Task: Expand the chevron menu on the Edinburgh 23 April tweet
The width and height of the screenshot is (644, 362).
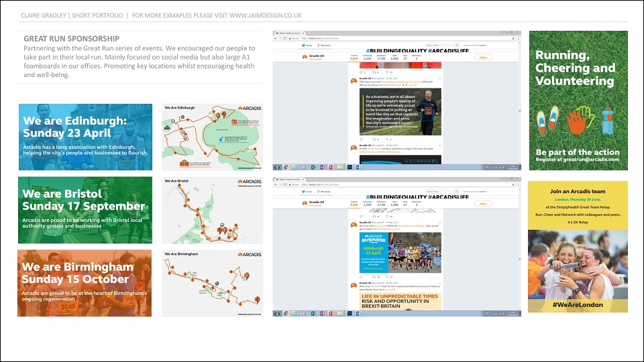Action: coord(440,223)
